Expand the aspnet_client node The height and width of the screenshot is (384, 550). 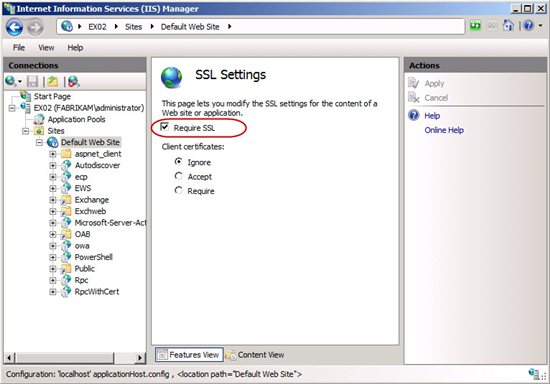(x=53, y=154)
